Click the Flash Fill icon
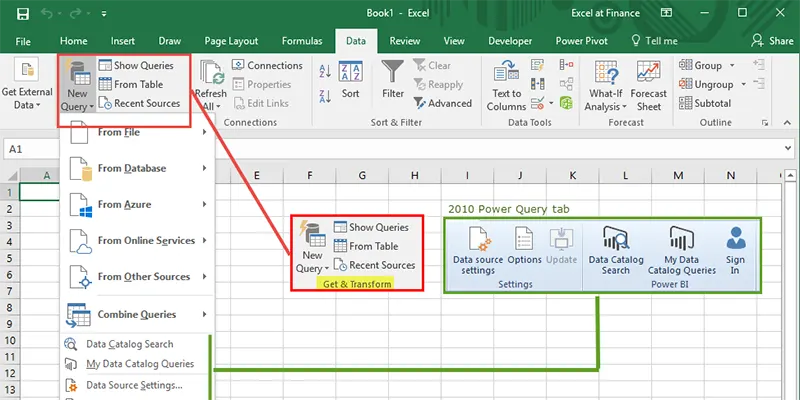This screenshot has width=800, height=400. point(537,65)
